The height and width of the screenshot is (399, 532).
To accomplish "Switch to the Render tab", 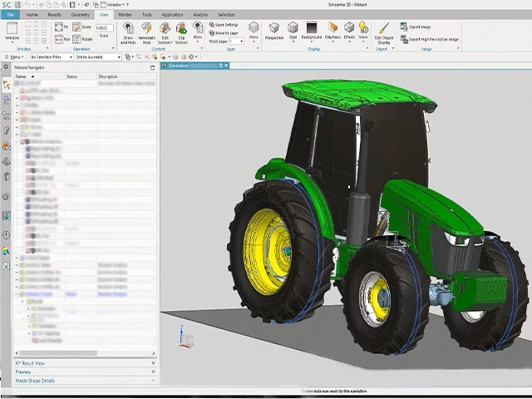I will pyautogui.click(x=125, y=15).
